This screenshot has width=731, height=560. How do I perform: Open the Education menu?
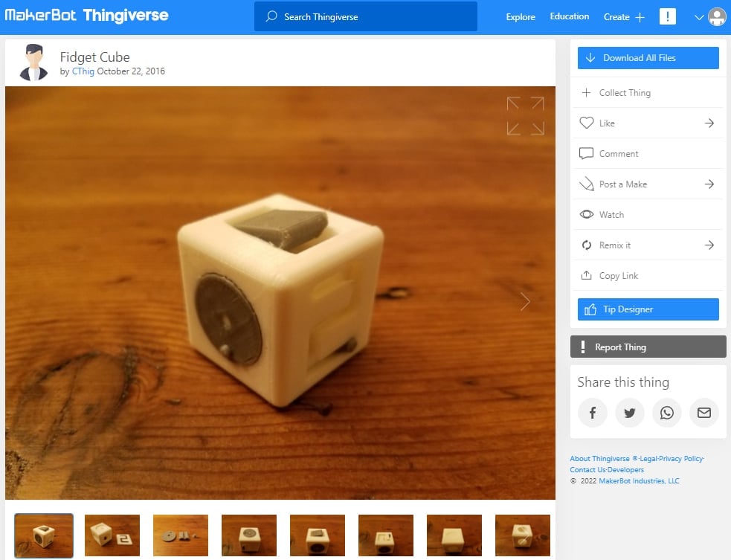point(569,16)
